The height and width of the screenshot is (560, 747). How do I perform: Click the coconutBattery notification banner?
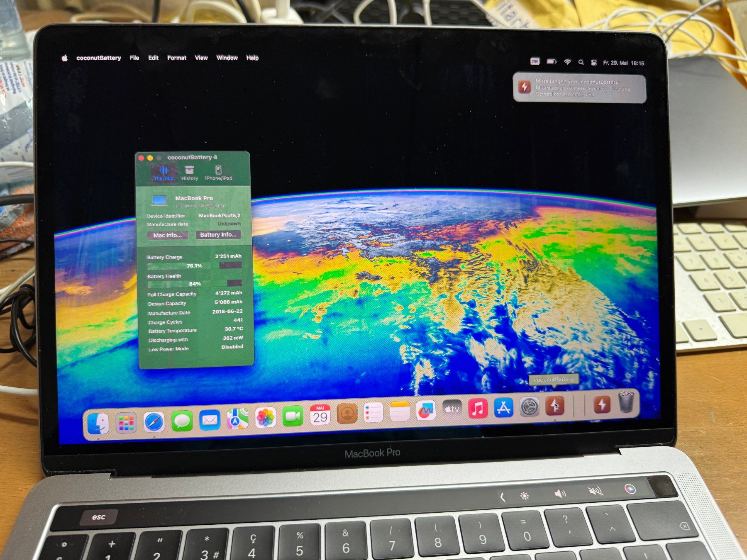(579, 88)
